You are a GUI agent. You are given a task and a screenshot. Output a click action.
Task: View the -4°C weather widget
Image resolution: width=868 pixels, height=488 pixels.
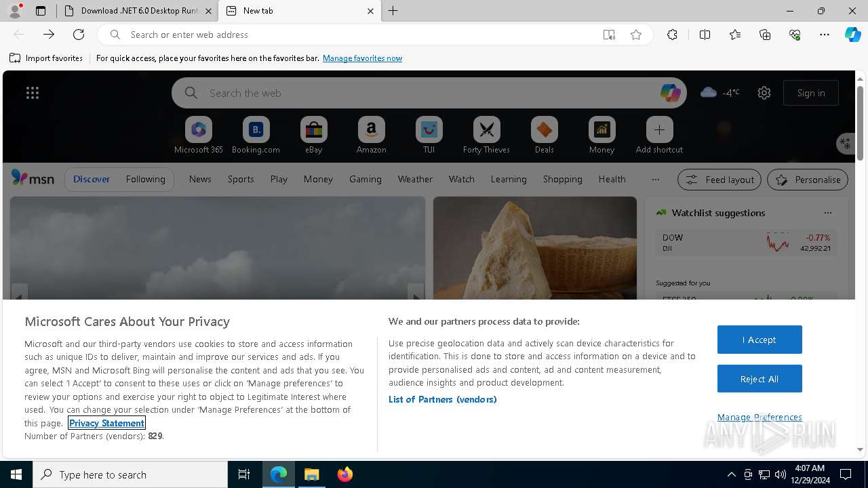coord(720,93)
